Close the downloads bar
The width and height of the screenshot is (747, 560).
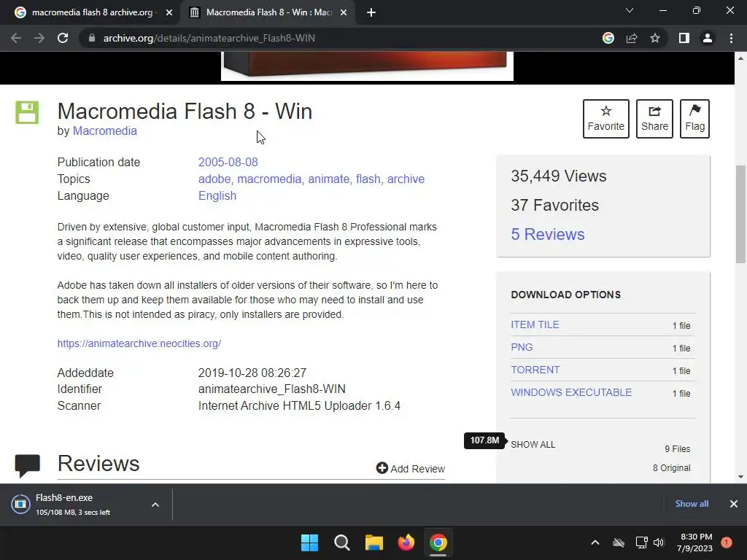[x=734, y=504]
